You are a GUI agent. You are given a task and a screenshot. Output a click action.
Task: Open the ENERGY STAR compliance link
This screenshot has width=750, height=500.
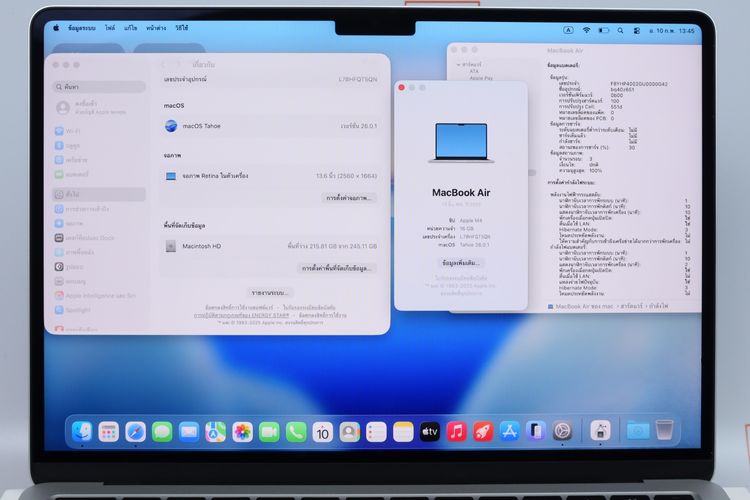pos(242,315)
